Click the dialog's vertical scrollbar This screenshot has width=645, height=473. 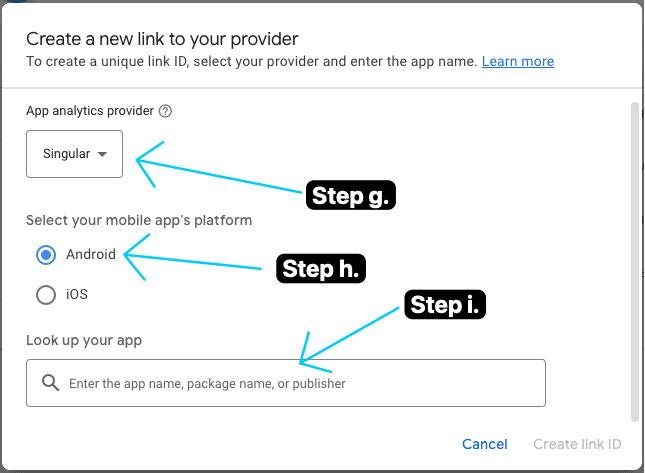coord(634,260)
